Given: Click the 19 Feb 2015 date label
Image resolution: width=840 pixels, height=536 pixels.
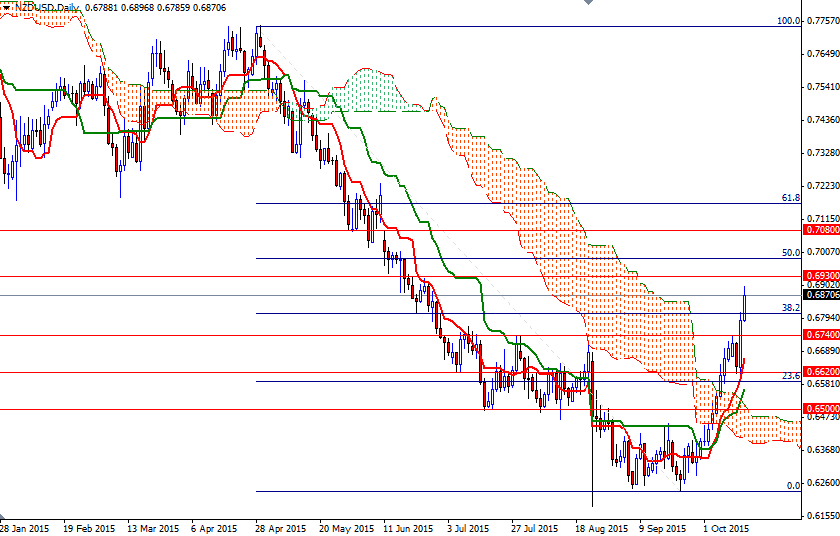Looking at the screenshot, I should [89, 527].
